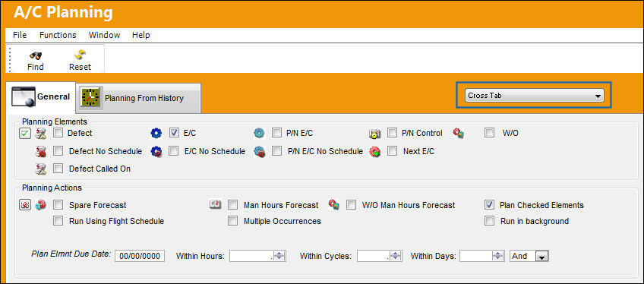644x284 pixels.
Task: Click the gear icon beside Spare Forecast
Action: (x=41, y=205)
